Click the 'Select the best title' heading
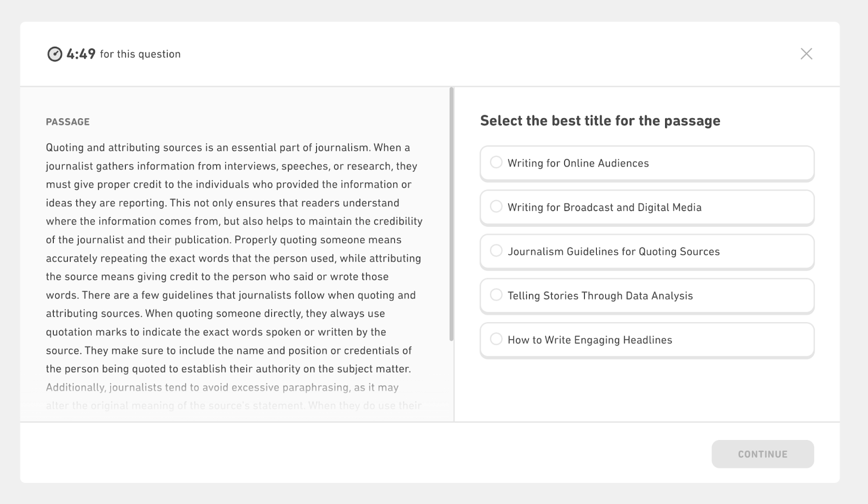Image resolution: width=868 pixels, height=504 pixels. tap(600, 120)
